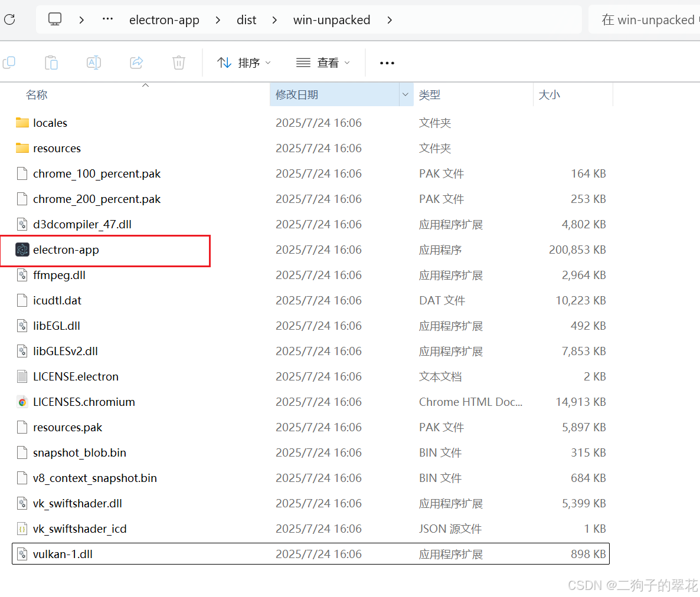Select the locales folder icon

22,123
